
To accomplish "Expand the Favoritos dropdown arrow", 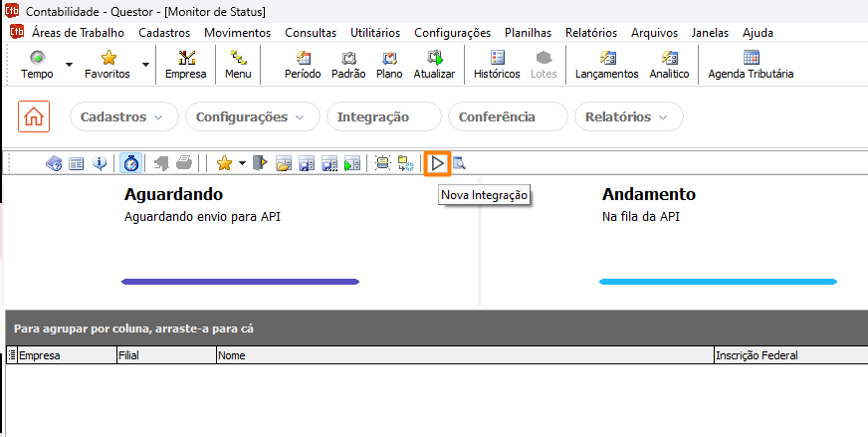I will click(145, 65).
